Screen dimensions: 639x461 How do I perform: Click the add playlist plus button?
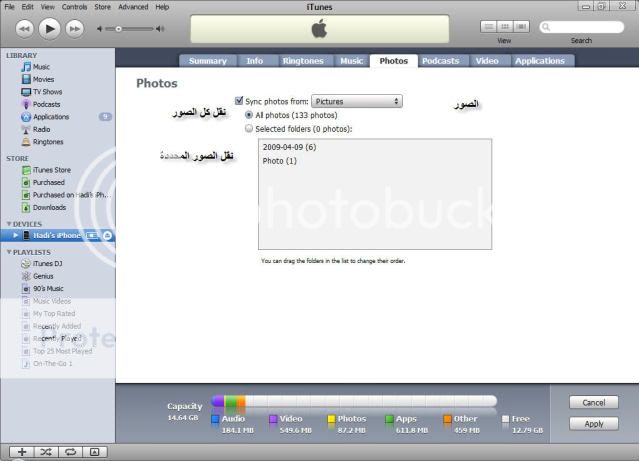(x=22, y=452)
